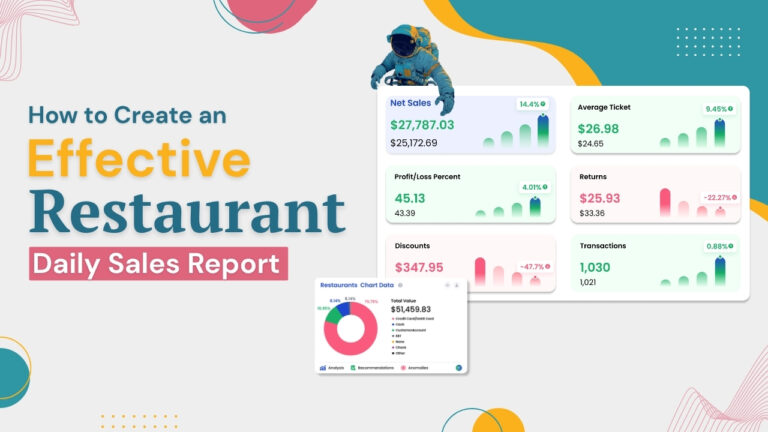
Task: Click the $347.95 Discounts value
Action: pyautogui.click(x=419, y=267)
